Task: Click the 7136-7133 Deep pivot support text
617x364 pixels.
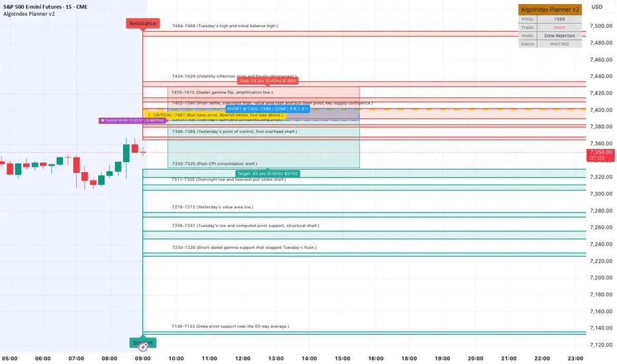Action: (x=230, y=326)
